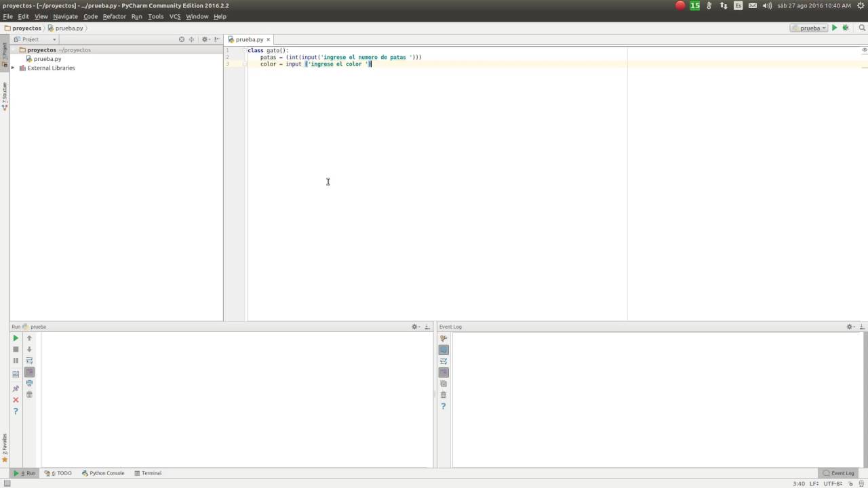Switch to Python Console tool tab

click(x=103, y=473)
